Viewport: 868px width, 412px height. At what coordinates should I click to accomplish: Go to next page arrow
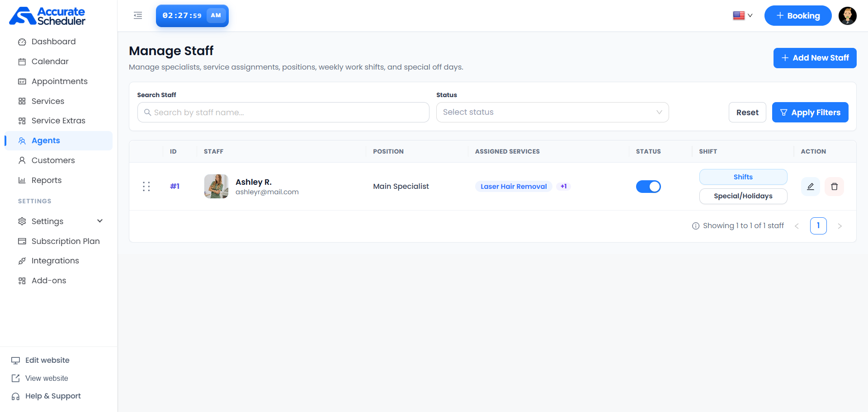click(840, 226)
